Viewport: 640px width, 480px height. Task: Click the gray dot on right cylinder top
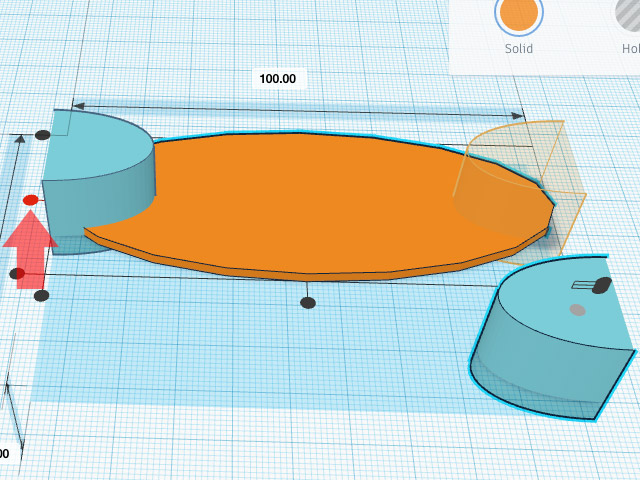(577, 310)
